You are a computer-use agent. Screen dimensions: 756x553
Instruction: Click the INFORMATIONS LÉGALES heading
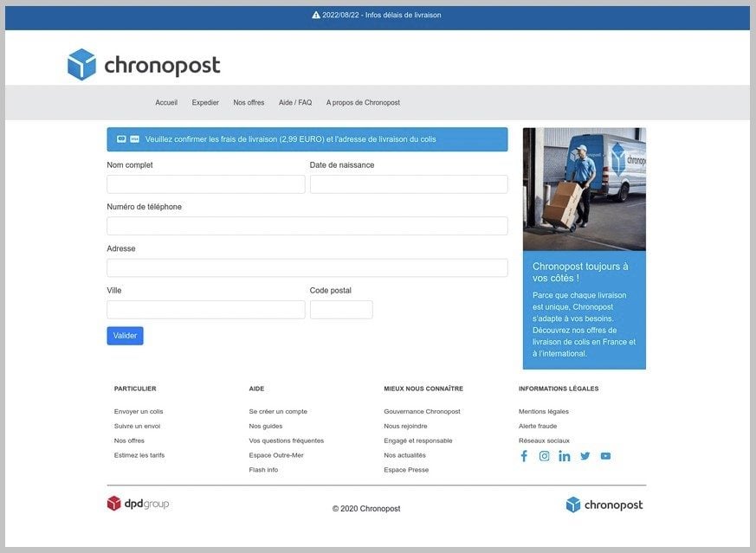559,389
